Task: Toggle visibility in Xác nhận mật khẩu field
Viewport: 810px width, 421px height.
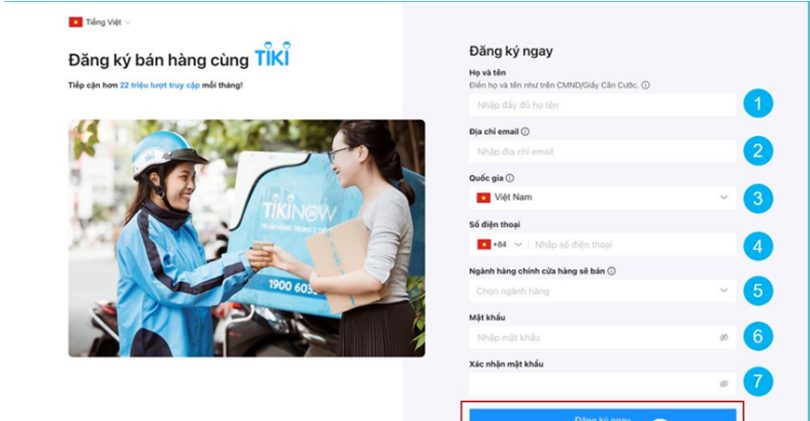Action: (x=724, y=384)
